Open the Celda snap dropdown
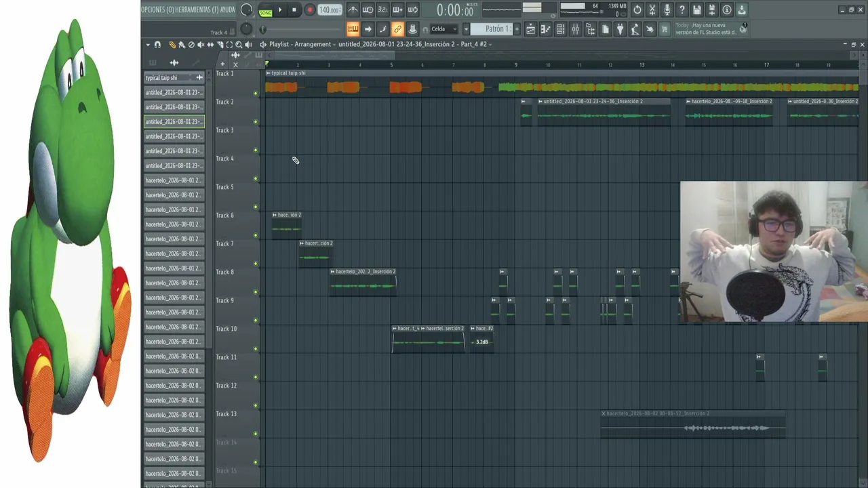This screenshot has height=488, width=868. click(x=444, y=29)
